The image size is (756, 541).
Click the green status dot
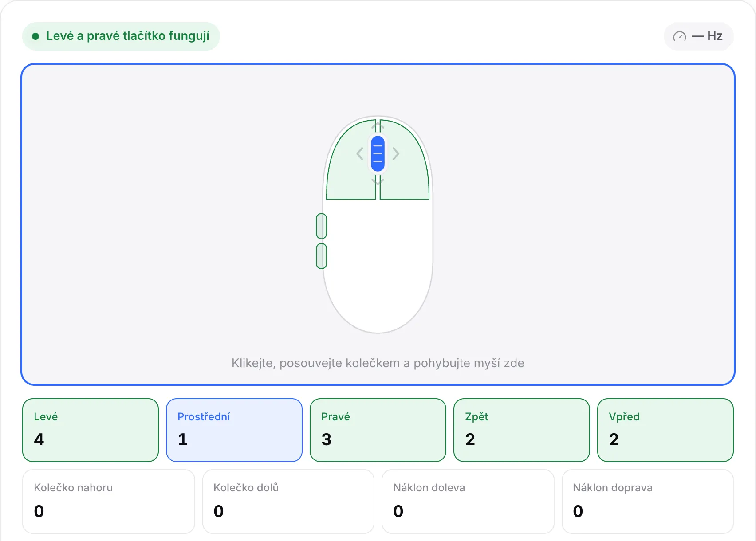pyautogui.click(x=35, y=36)
